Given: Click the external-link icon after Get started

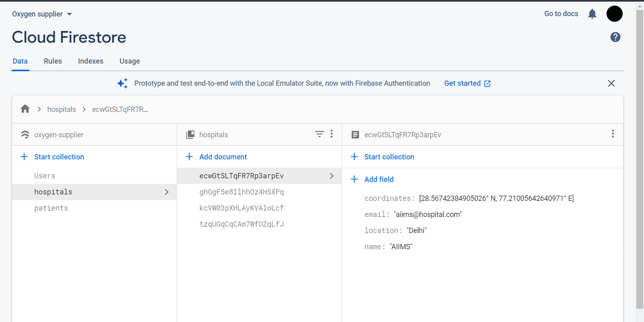Looking at the screenshot, I should point(487,84).
